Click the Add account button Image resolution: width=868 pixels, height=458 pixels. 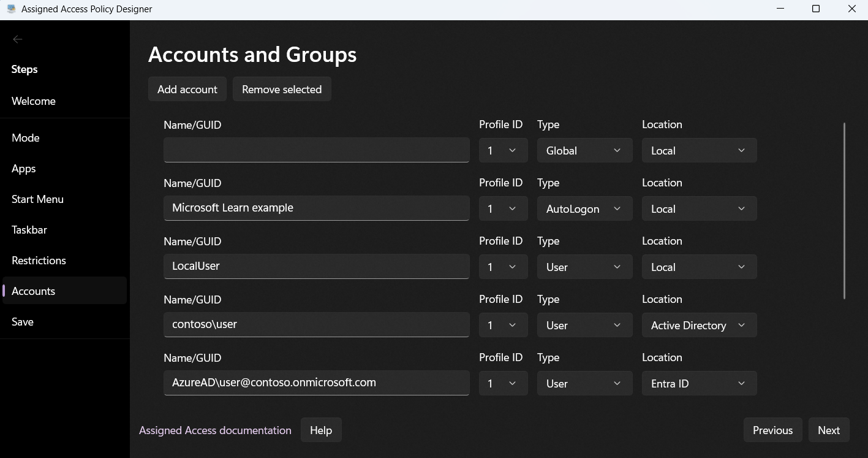[x=187, y=90]
